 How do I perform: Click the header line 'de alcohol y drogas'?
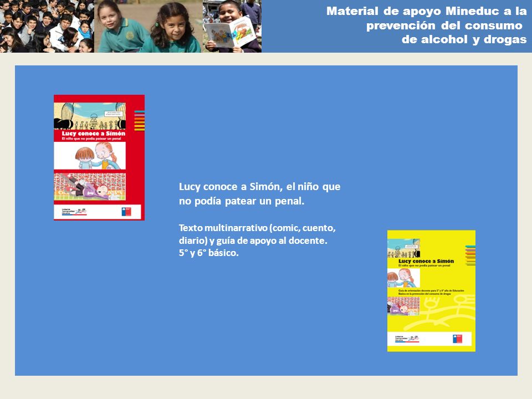pos(464,40)
